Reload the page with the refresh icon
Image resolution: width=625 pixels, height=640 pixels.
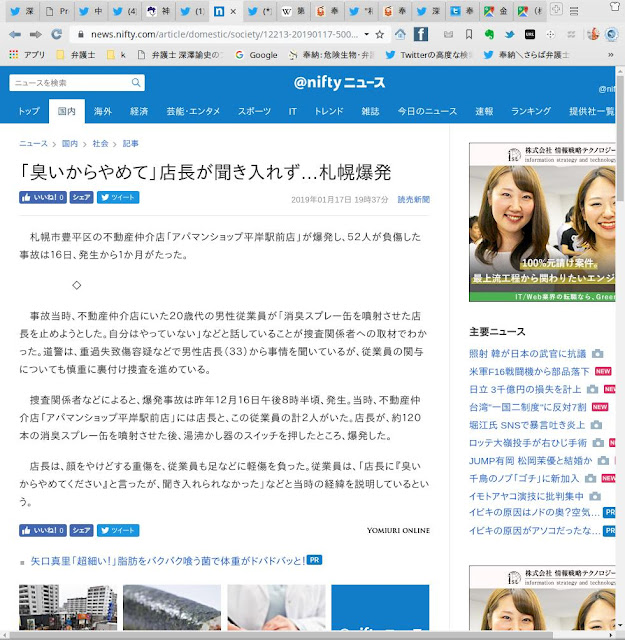56,34
